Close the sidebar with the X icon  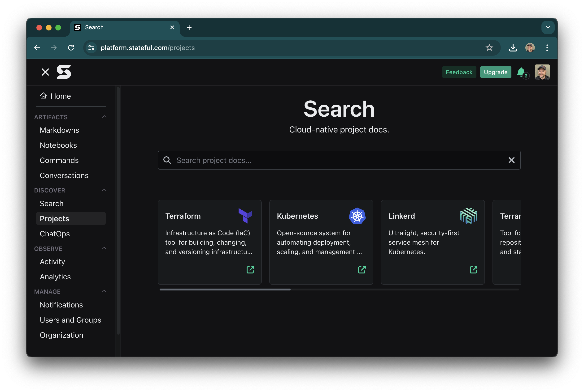pyautogui.click(x=45, y=72)
